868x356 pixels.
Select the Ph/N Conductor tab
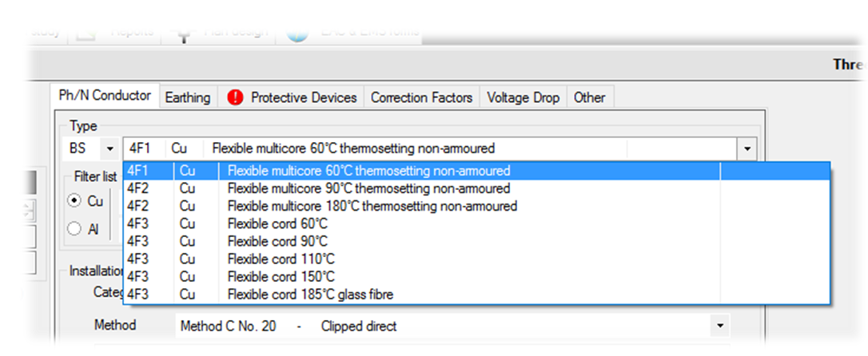point(105,96)
